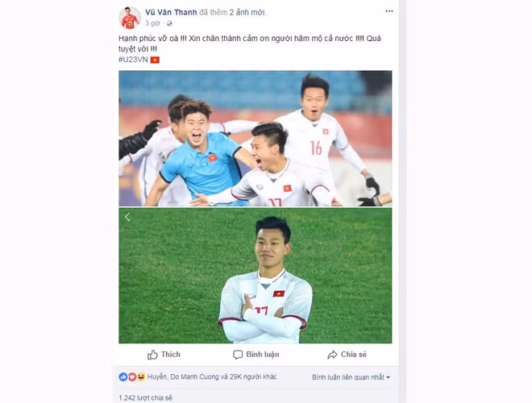Click the Thích button label
The image size is (532, 403).
point(171,355)
